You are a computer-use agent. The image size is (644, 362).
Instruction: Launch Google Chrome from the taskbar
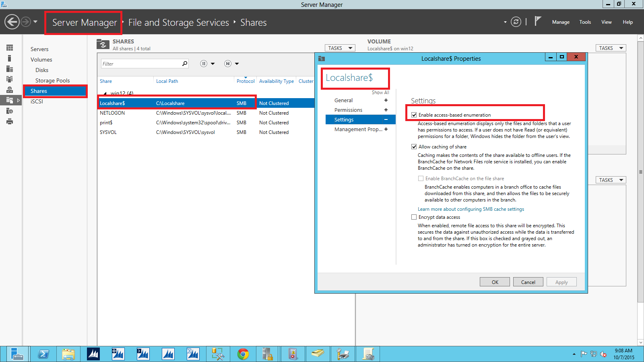click(243, 354)
